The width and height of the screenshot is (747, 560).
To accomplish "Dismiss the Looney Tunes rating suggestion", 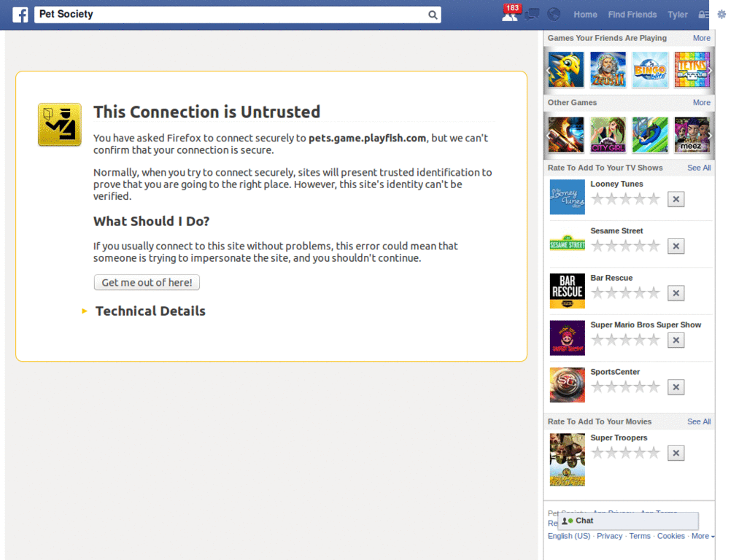I will (676, 199).
